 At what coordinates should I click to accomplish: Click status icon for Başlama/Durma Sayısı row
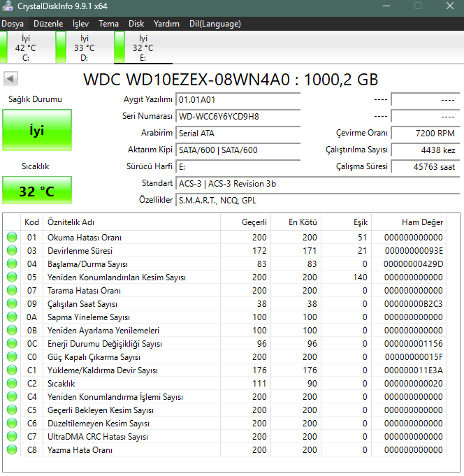[12, 264]
